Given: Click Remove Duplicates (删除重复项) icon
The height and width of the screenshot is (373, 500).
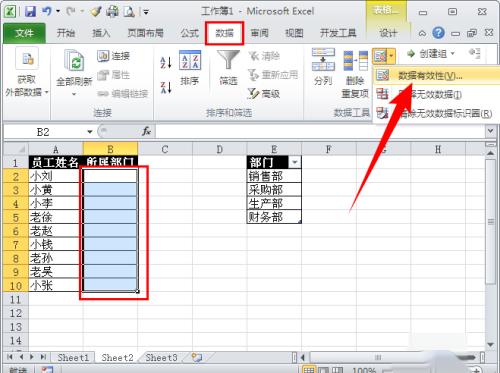Looking at the screenshot, I should click(x=355, y=73).
